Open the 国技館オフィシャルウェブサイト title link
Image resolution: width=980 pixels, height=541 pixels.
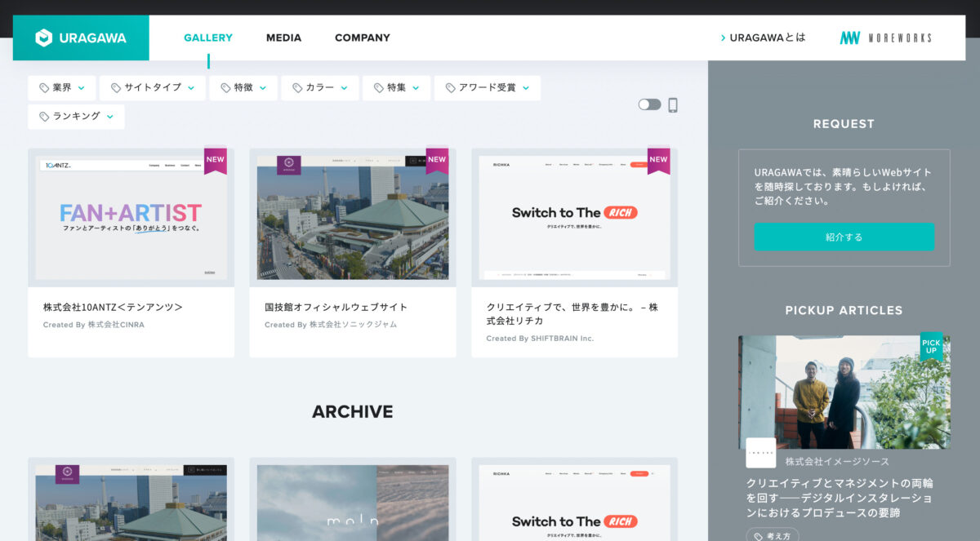click(x=336, y=308)
